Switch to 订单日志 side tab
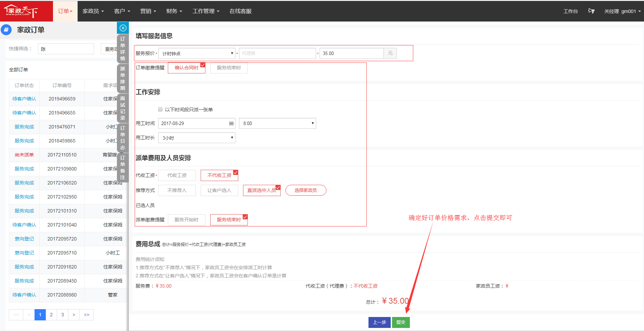This screenshot has width=644, height=331. pyautogui.click(x=123, y=138)
